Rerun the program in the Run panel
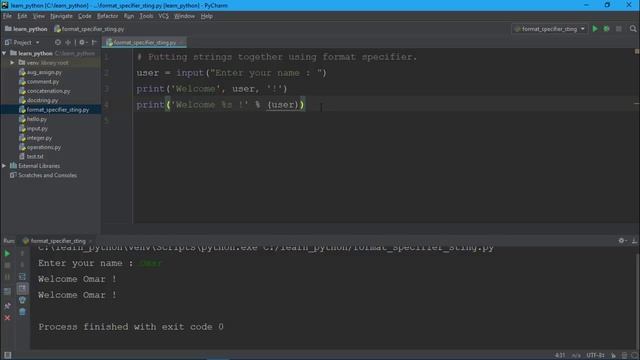The width and height of the screenshot is (640, 360). [x=7, y=253]
